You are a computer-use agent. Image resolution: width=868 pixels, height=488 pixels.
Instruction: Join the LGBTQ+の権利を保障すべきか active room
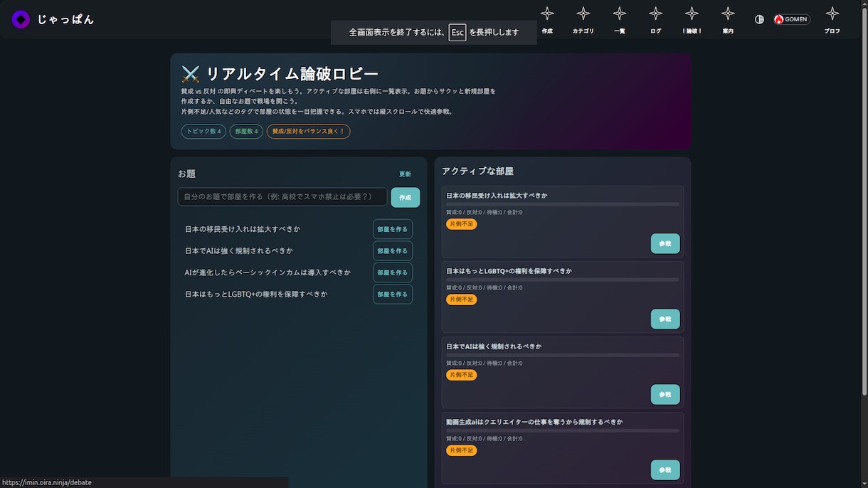pyautogui.click(x=665, y=319)
